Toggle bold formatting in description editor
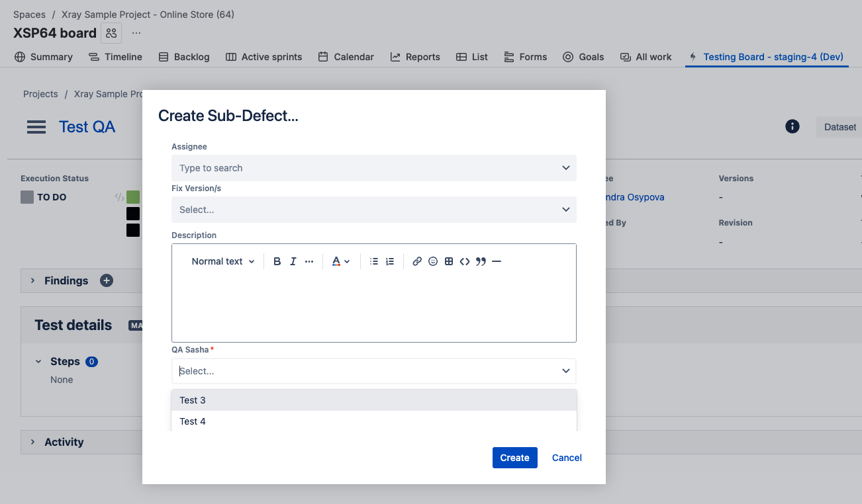This screenshot has width=862, height=504. tap(277, 261)
